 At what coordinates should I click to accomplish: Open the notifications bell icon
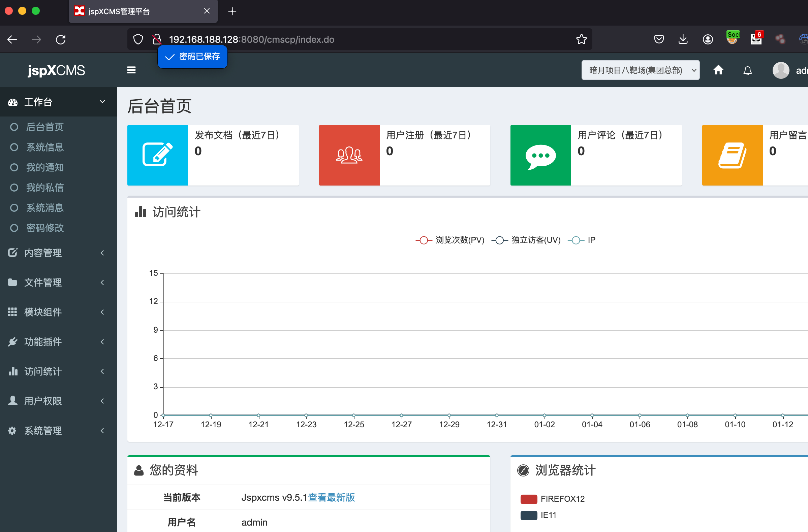point(747,71)
